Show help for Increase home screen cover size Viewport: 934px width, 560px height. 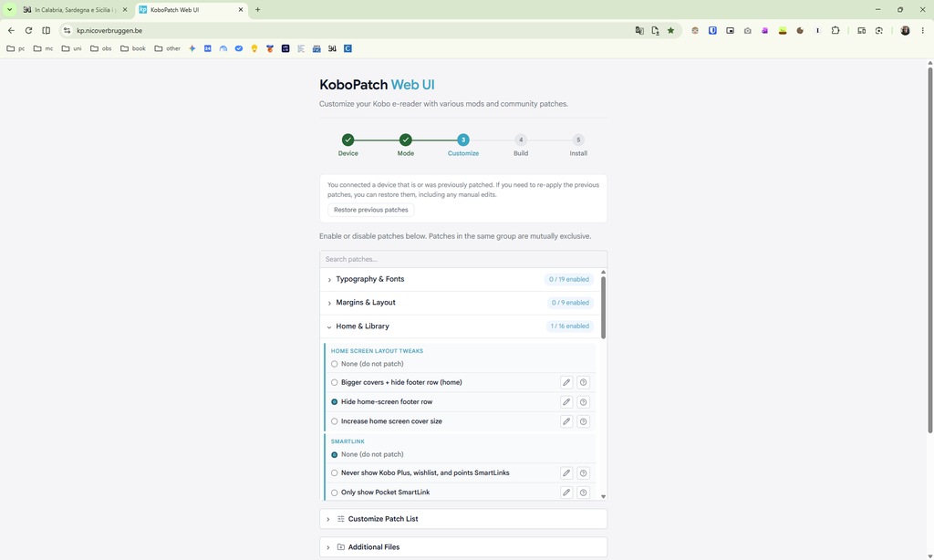tap(583, 421)
